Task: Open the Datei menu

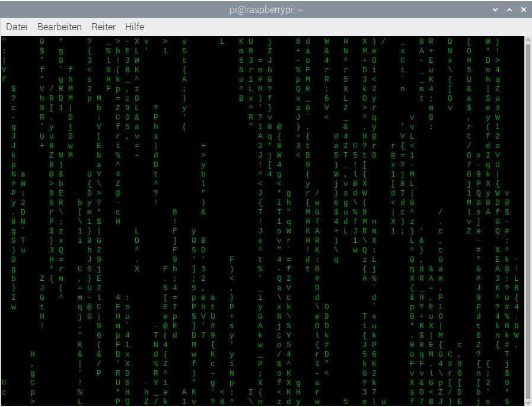Action: (17, 27)
